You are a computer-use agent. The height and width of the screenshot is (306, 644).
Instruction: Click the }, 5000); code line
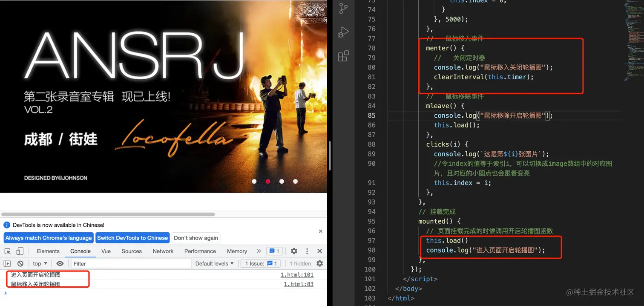[x=451, y=19]
